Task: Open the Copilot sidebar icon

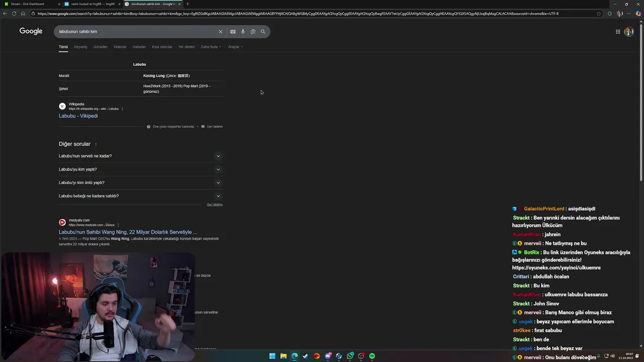Action: (x=638, y=14)
